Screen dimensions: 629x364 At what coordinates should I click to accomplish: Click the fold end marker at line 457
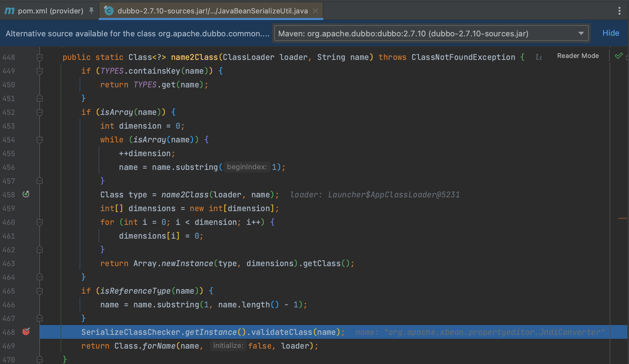click(40, 181)
